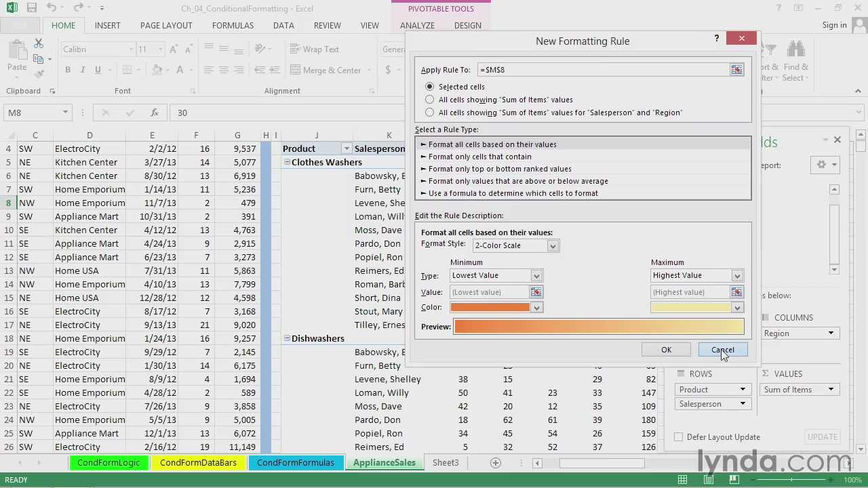Image resolution: width=868 pixels, height=488 pixels.
Task: Click the Decrease Font Size icon
Action: point(189,49)
